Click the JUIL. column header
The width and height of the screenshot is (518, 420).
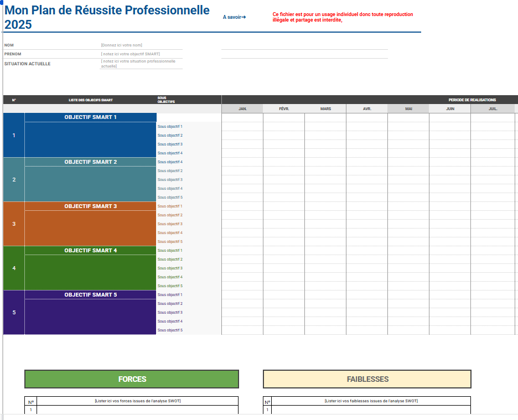click(x=491, y=108)
